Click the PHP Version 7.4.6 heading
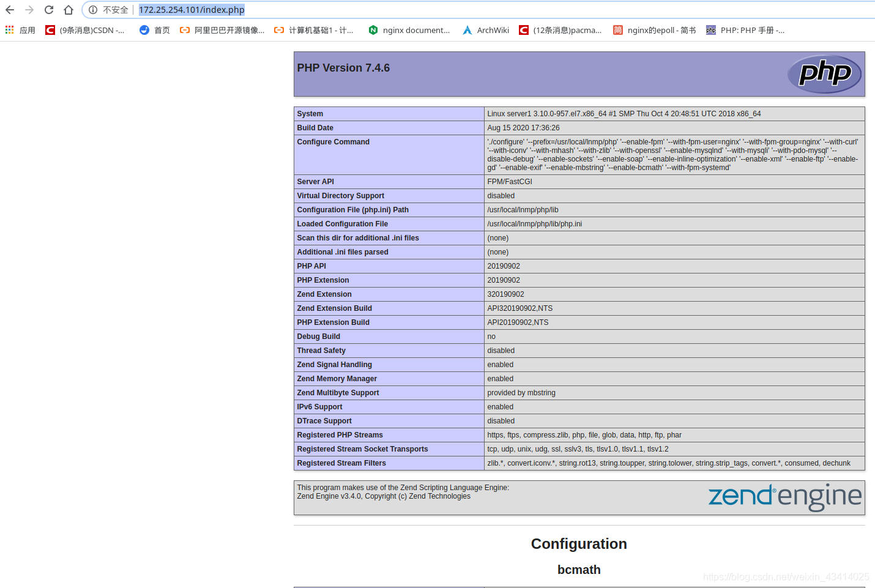 click(x=343, y=68)
